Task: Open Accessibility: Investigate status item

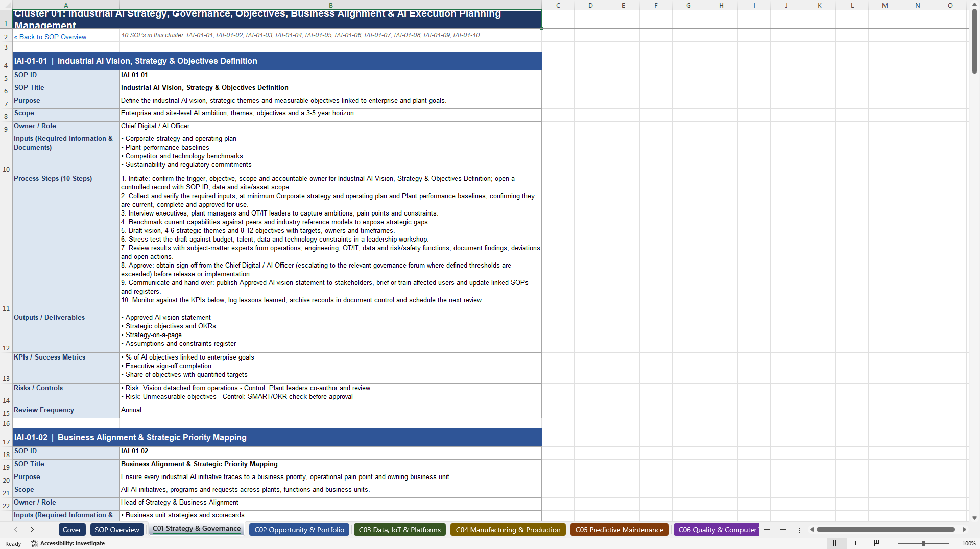Action: pos(68,543)
